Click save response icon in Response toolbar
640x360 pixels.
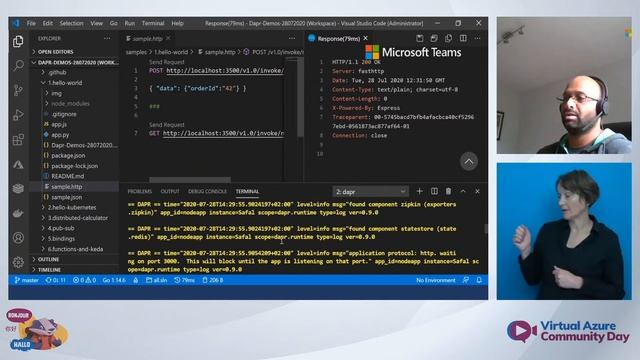419,38
